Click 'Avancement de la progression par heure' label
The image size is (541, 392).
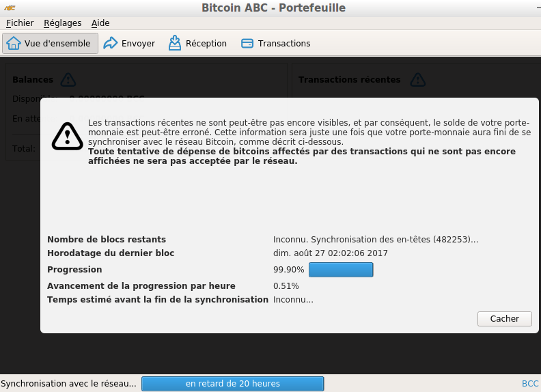point(141,286)
